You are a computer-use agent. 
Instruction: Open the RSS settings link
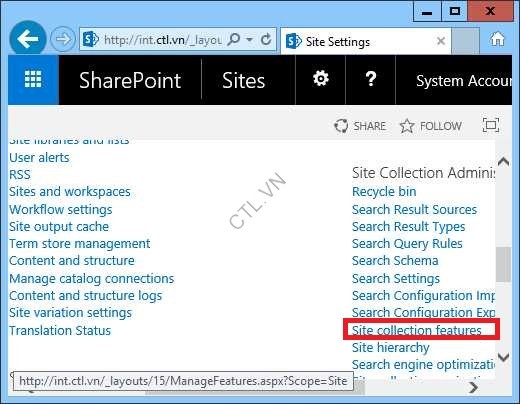(x=20, y=175)
